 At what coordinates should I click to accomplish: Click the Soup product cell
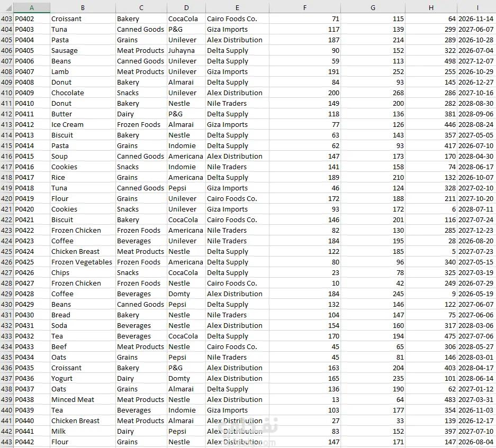83,156
